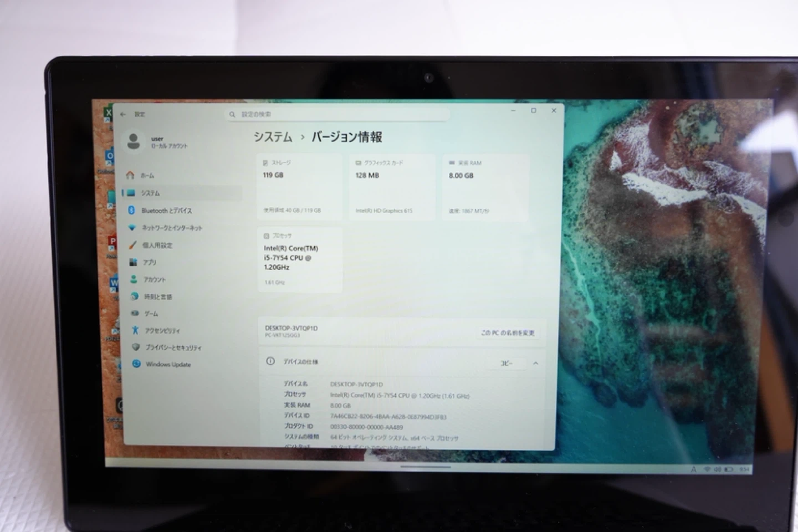
Task: Open the グラフィックス カード 128 MB card
Action: pyautogui.click(x=392, y=187)
